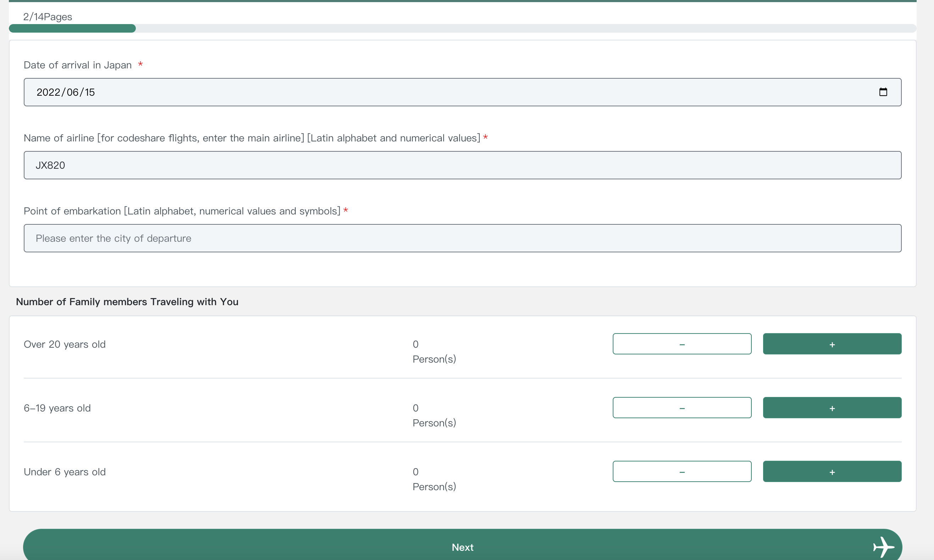
Task: Click the Under 6 years old label
Action: click(x=65, y=472)
